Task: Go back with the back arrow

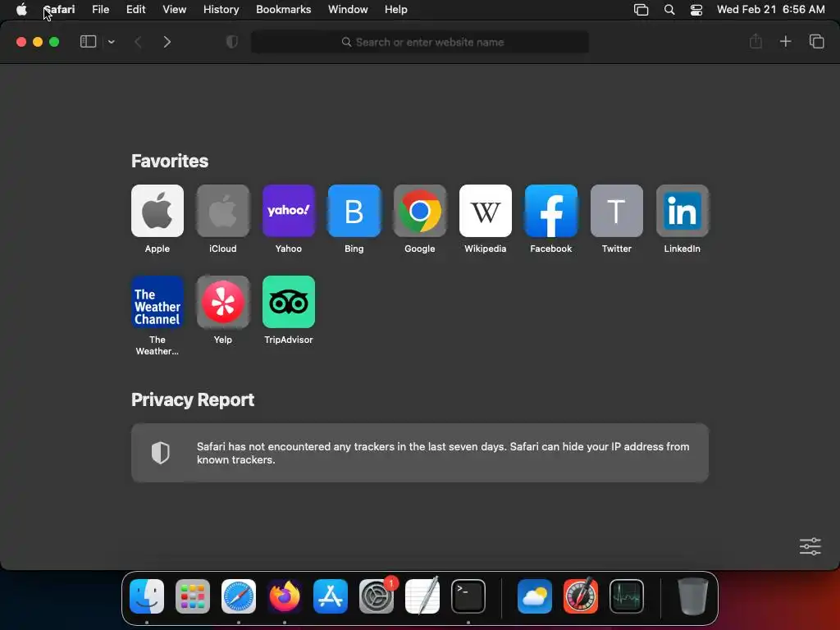Action: coord(138,42)
